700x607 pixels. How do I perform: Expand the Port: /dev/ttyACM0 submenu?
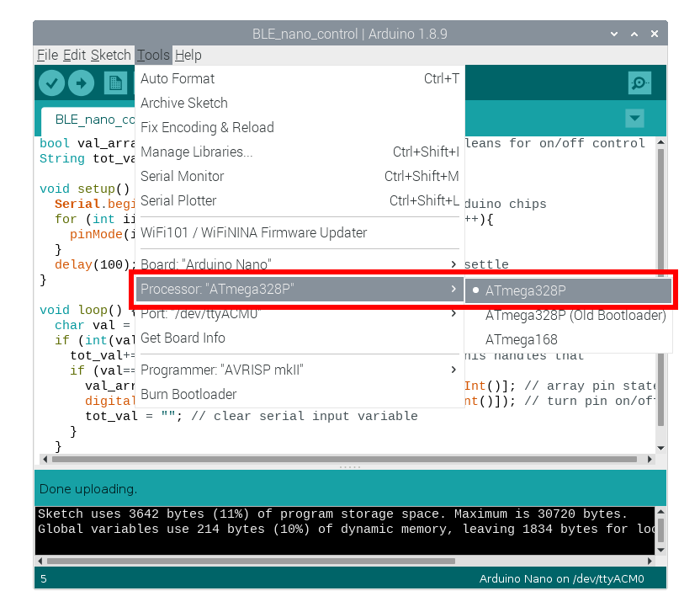pyautogui.click(x=300, y=313)
